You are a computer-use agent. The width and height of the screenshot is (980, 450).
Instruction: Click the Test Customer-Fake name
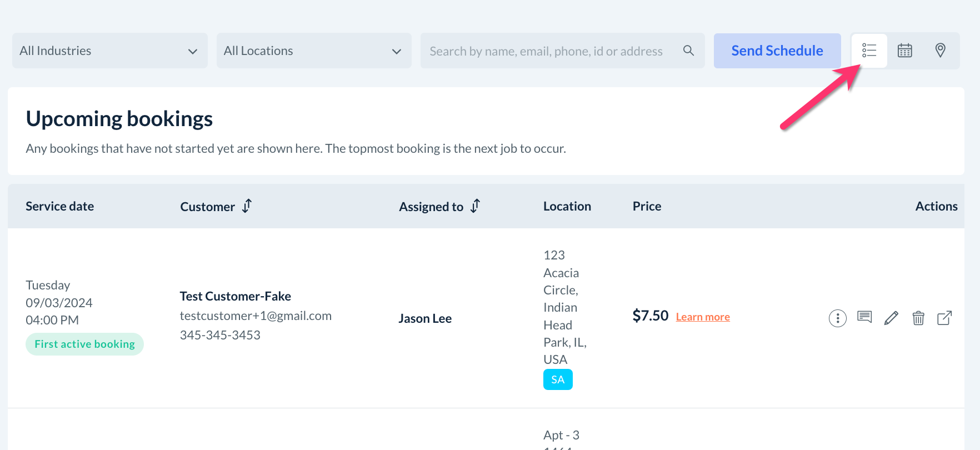tap(235, 296)
